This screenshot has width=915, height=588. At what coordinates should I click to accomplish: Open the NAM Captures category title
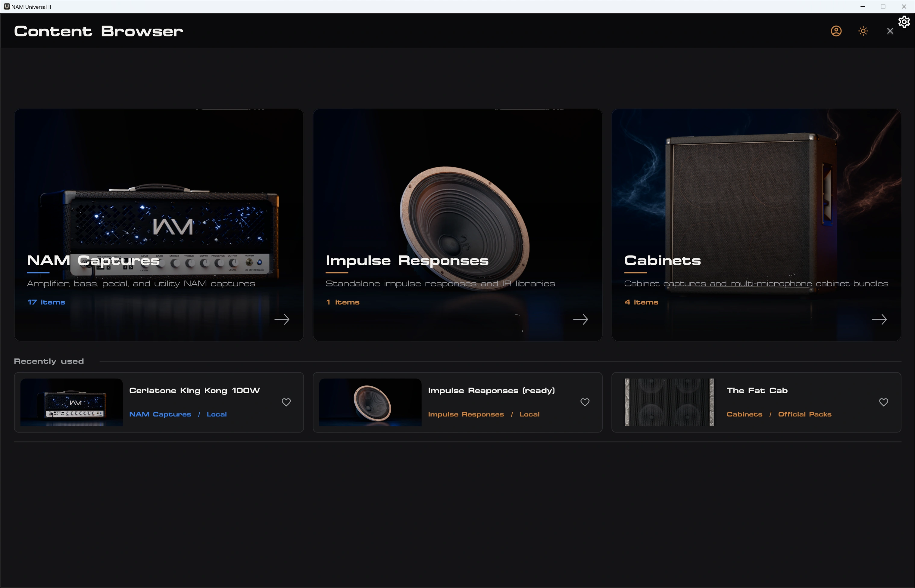[x=93, y=260]
